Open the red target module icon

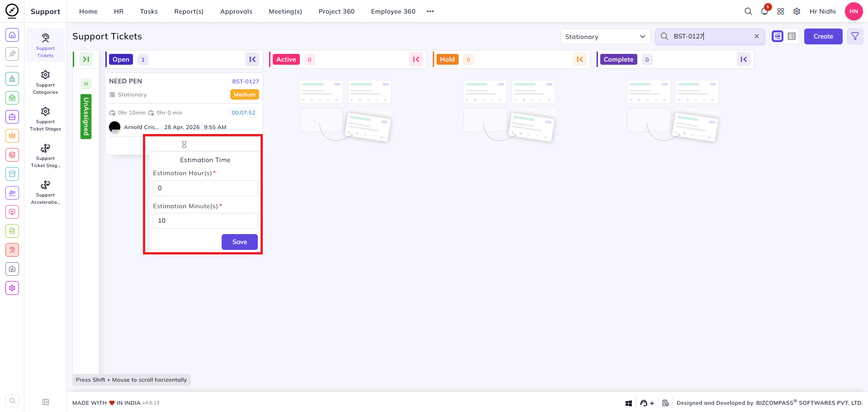[x=12, y=155]
